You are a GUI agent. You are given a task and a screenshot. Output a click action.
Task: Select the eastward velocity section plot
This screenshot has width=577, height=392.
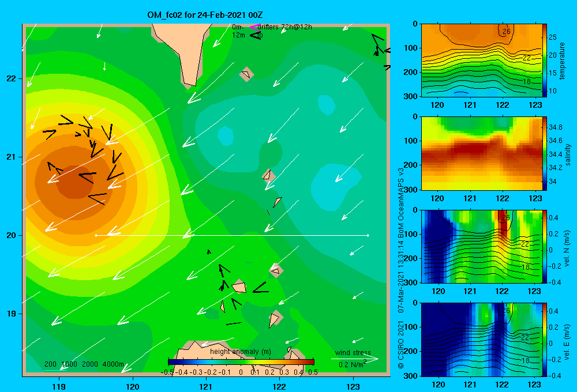(482, 340)
